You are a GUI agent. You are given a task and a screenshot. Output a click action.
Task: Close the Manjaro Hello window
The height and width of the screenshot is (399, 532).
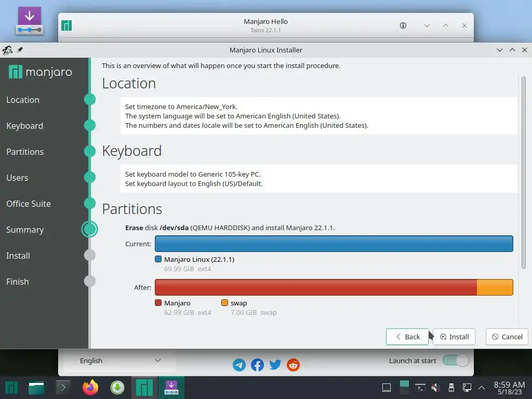point(464,25)
